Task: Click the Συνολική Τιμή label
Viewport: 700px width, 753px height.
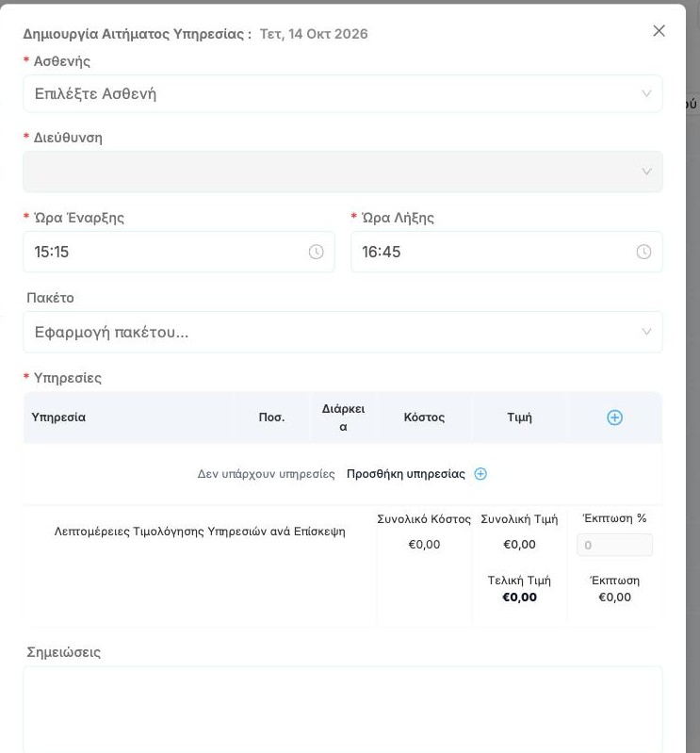Action: (519, 519)
